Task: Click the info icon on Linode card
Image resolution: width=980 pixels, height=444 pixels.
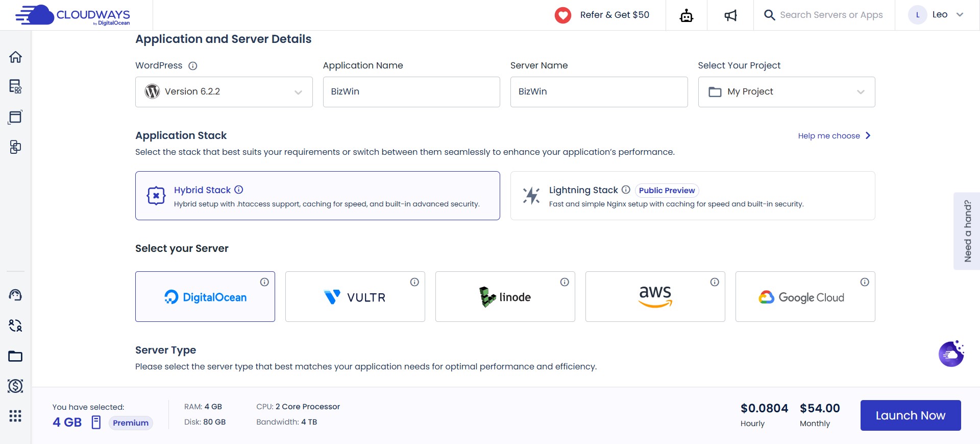Action: point(565,282)
